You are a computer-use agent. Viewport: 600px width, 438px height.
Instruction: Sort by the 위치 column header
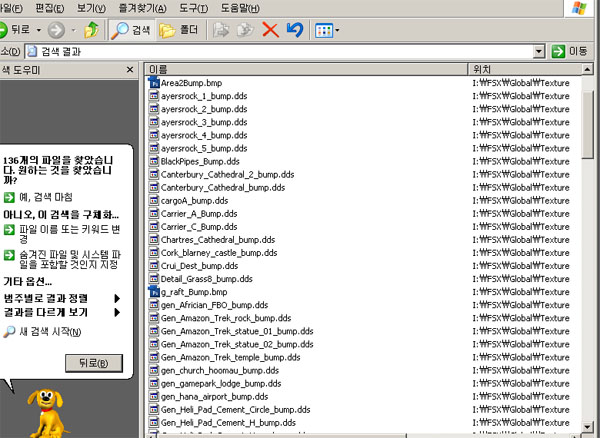(x=525, y=69)
